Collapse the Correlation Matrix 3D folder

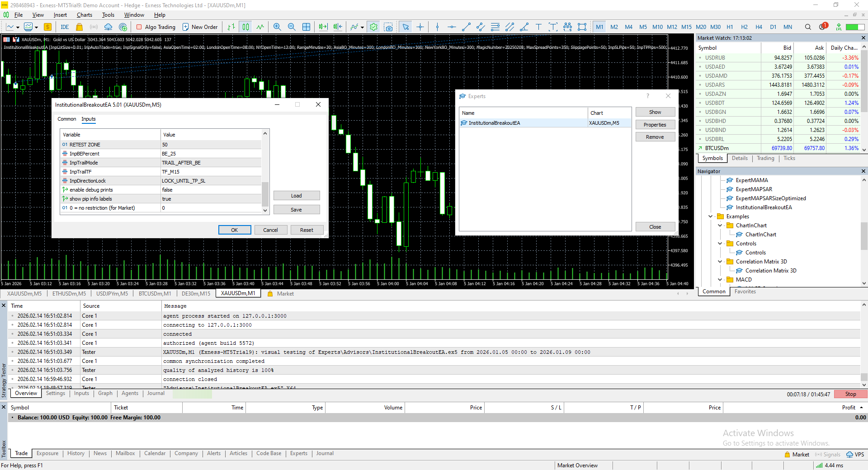coord(720,262)
